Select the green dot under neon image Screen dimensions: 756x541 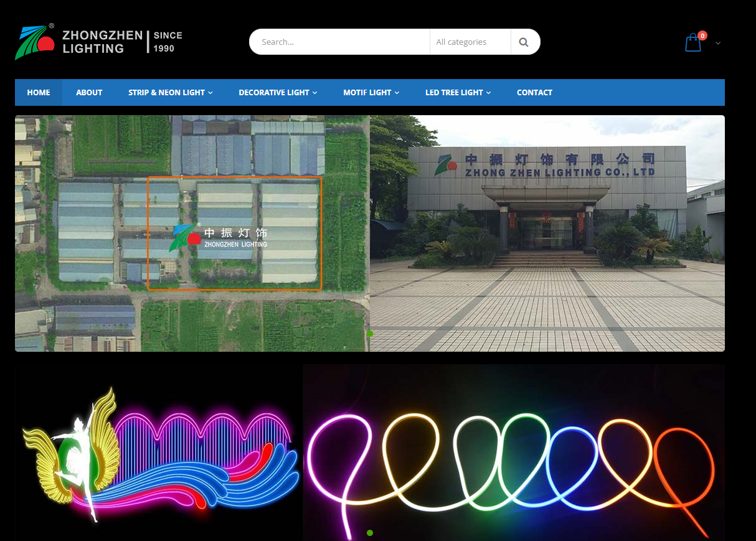[370, 533]
